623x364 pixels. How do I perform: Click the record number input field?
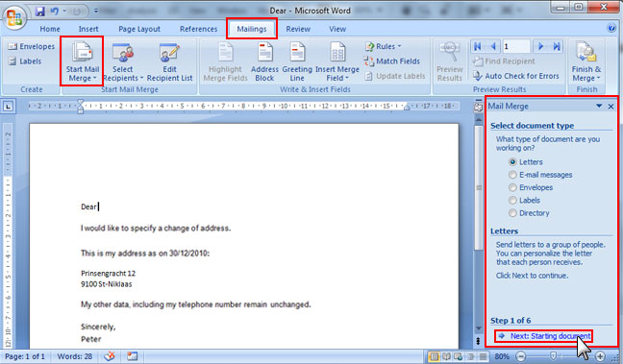pos(516,46)
